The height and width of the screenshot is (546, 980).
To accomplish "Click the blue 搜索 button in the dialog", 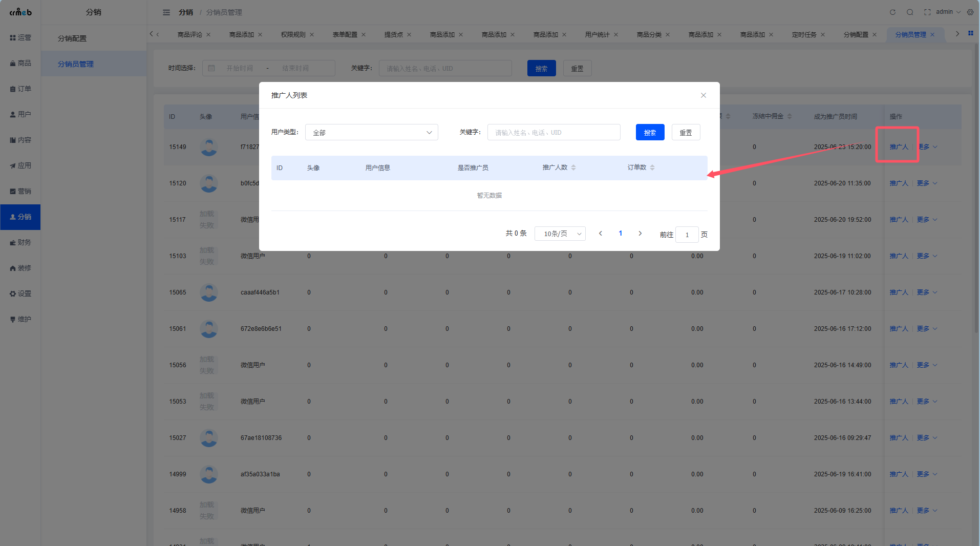I will click(649, 132).
